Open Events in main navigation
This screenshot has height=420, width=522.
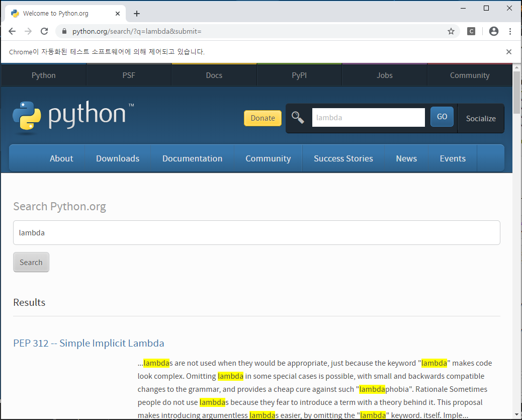pos(453,158)
